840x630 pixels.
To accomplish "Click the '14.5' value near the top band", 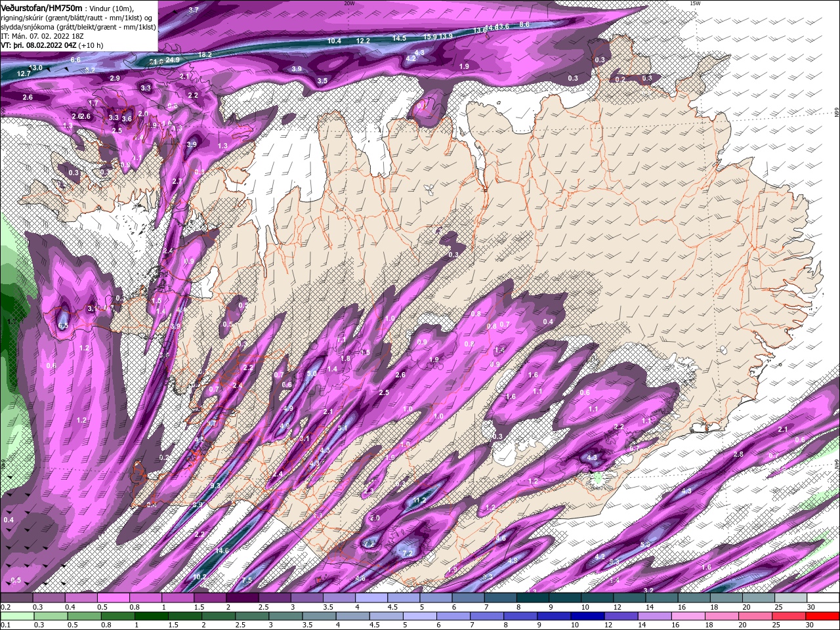I will [399, 38].
